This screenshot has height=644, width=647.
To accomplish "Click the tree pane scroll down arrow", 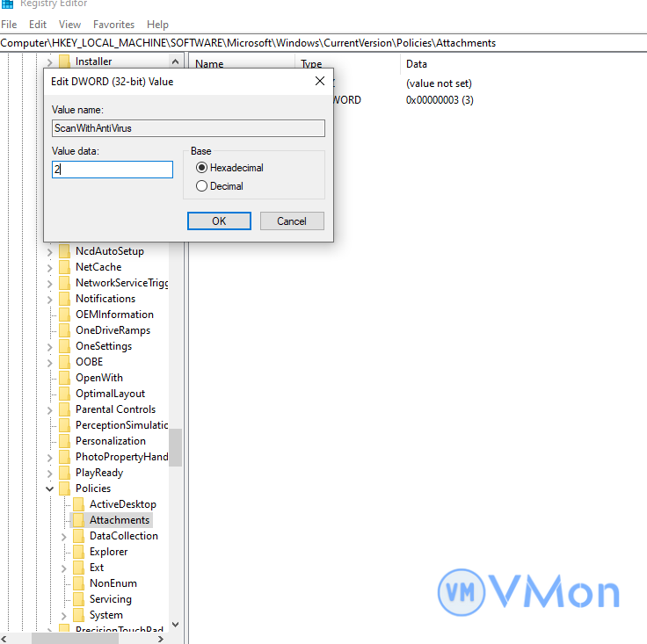I will 175,625.
